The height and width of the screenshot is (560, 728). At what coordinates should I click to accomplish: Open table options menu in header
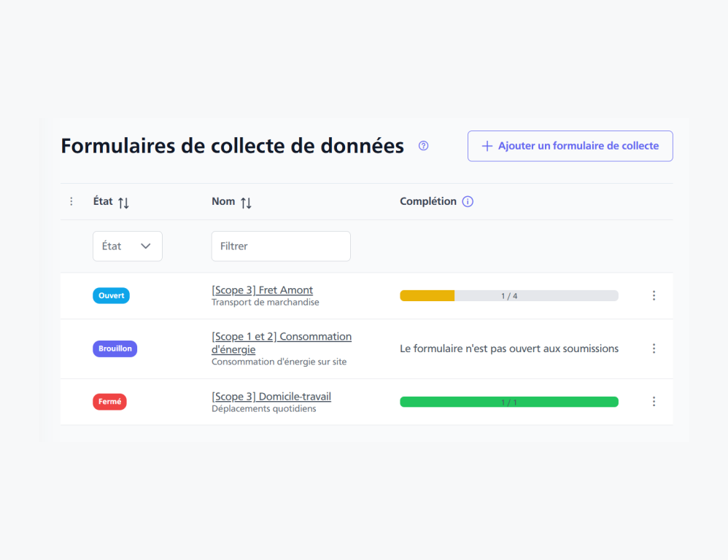pos(71,201)
